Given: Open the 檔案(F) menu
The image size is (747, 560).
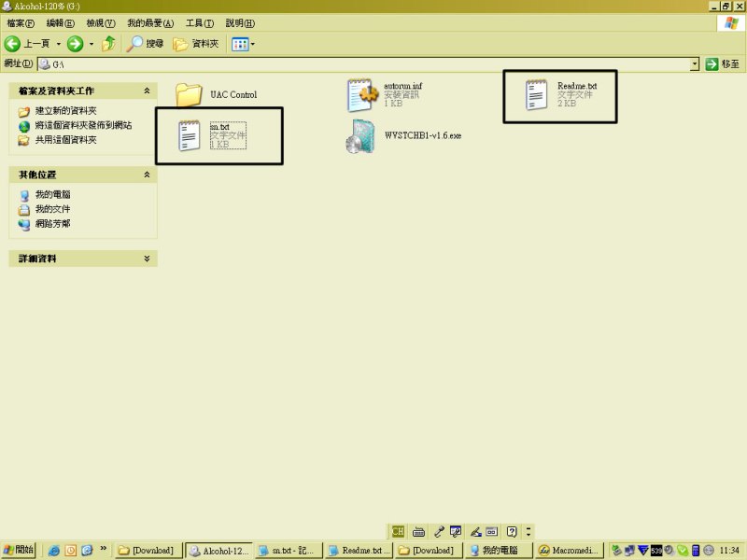Looking at the screenshot, I should click(x=21, y=22).
